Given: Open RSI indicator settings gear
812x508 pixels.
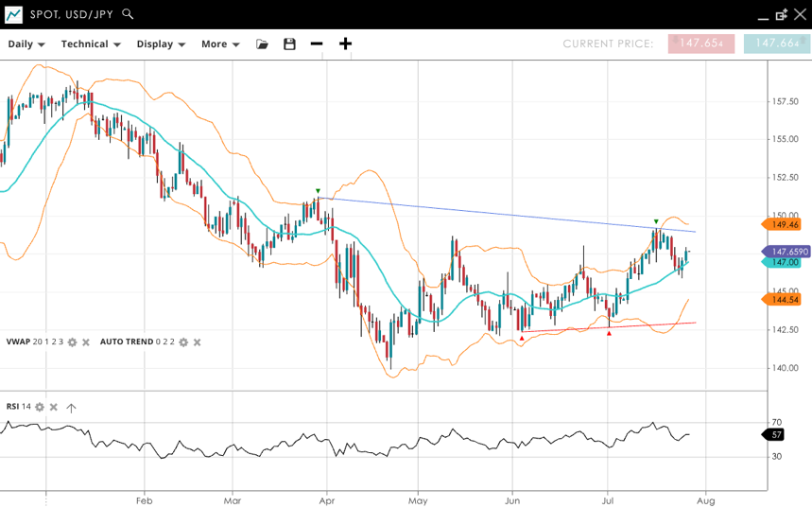Looking at the screenshot, I should click(x=40, y=407).
